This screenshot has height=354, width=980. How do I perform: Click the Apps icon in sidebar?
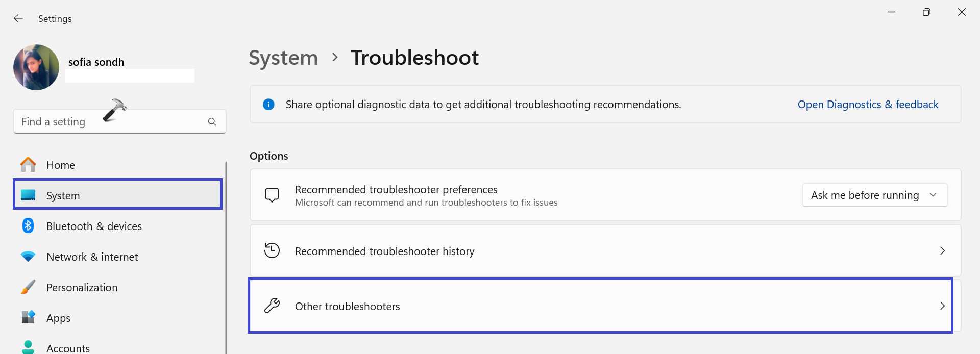(x=28, y=317)
